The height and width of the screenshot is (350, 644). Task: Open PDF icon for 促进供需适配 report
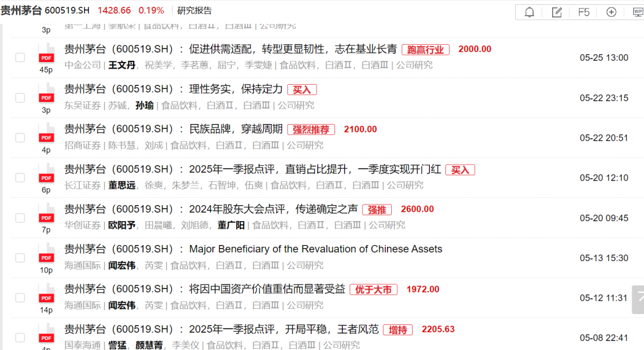(47, 54)
